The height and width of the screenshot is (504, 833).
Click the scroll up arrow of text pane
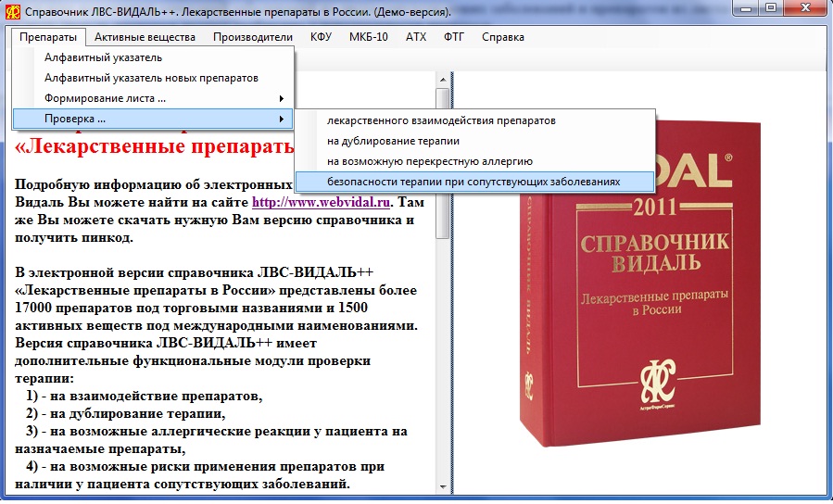click(443, 80)
